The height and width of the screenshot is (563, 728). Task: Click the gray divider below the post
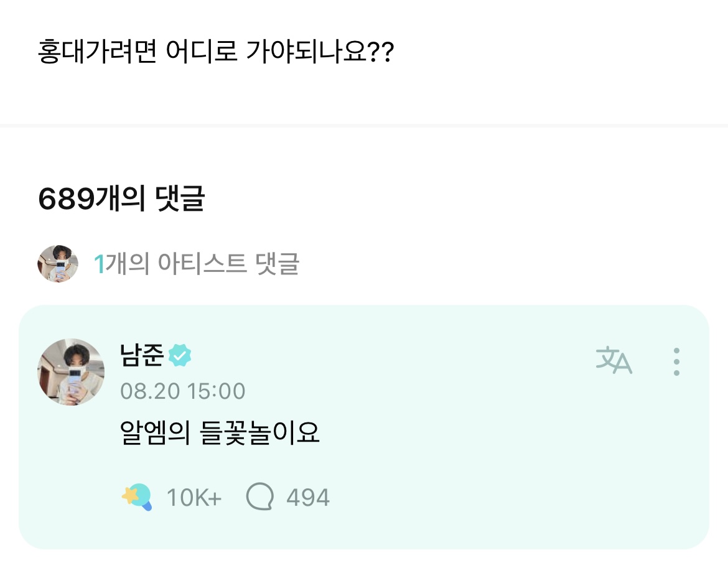click(x=364, y=126)
